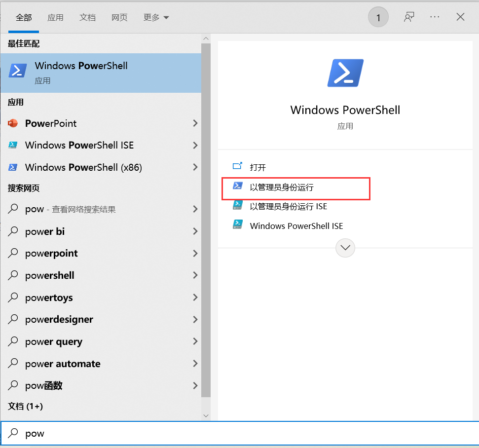This screenshot has height=448, width=479.
Task: Click the Windows PowerShell (x86) list icon
Action: click(x=12, y=167)
